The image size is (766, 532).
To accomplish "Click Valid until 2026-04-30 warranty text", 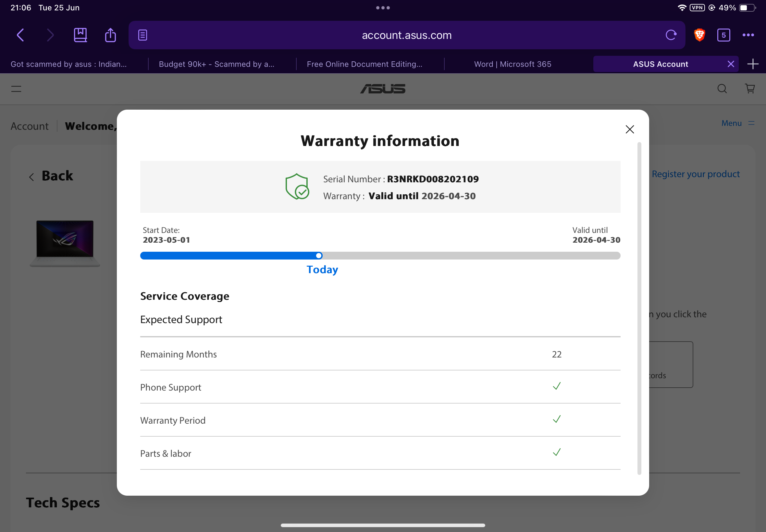I will click(422, 196).
